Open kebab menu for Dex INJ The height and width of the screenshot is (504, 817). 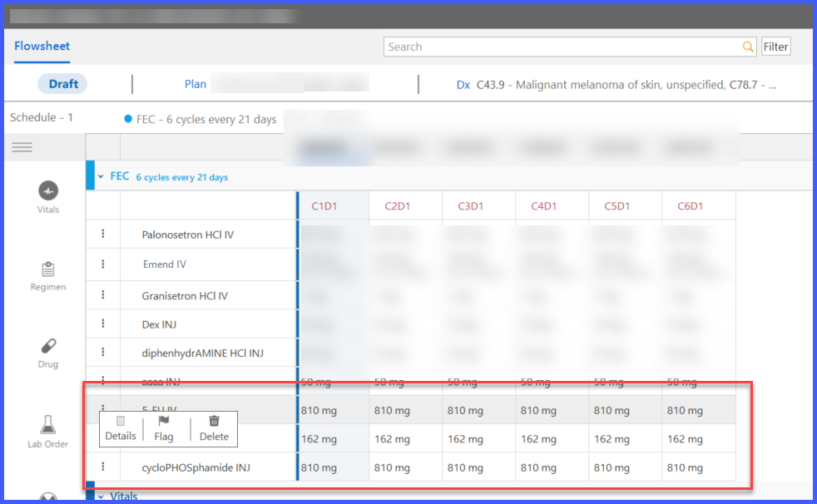click(x=102, y=324)
